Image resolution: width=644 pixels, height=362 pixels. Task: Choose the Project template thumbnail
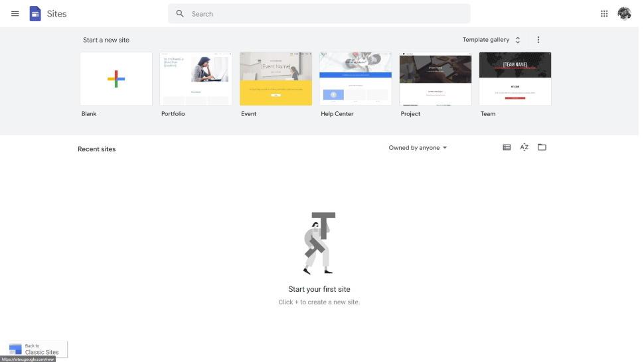[436, 79]
